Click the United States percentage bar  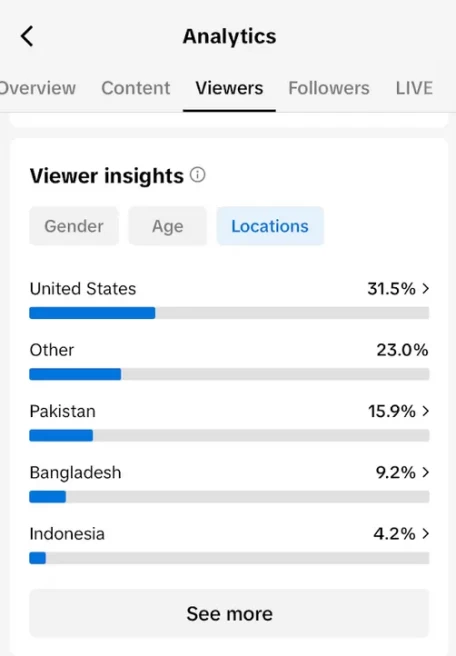click(229, 313)
